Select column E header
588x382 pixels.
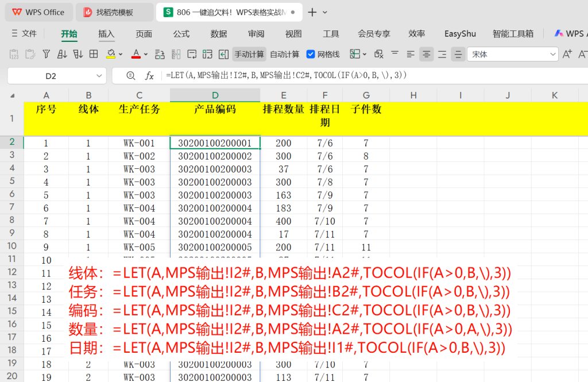pyautogui.click(x=284, y=95)
